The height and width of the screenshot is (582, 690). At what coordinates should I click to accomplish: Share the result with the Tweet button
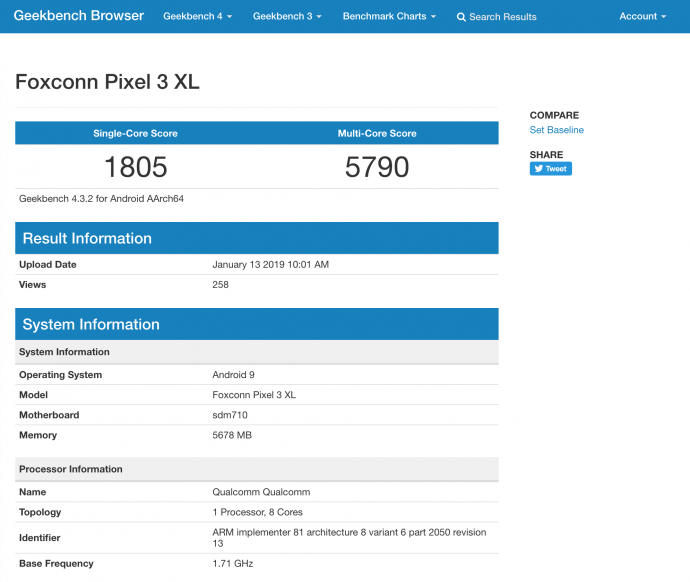(551, 168)
